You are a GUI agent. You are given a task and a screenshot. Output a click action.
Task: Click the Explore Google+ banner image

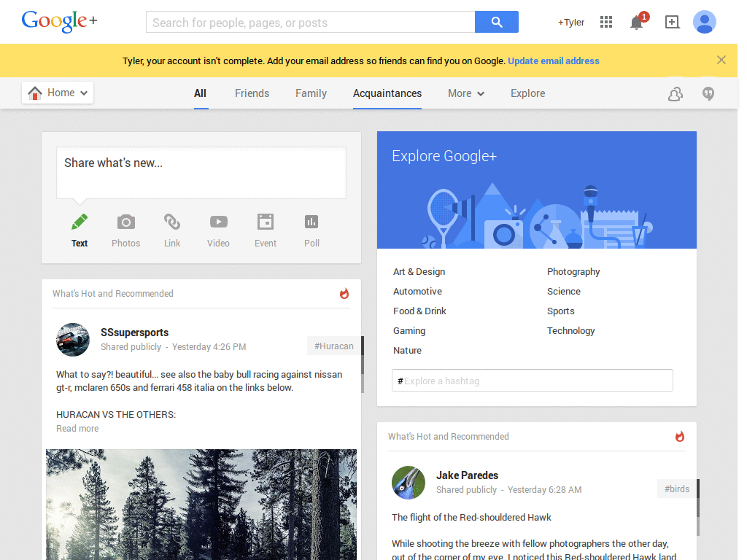click(x=536, y=190)
